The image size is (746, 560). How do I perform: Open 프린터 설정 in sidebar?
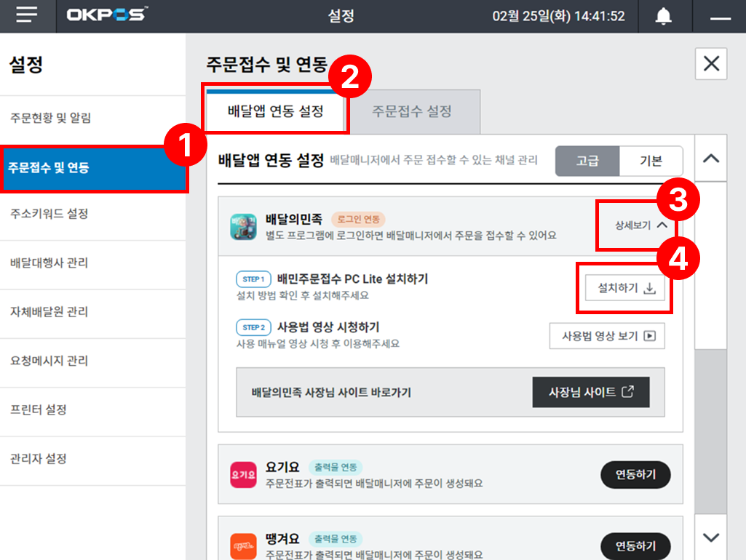click(x=39, y=409)
